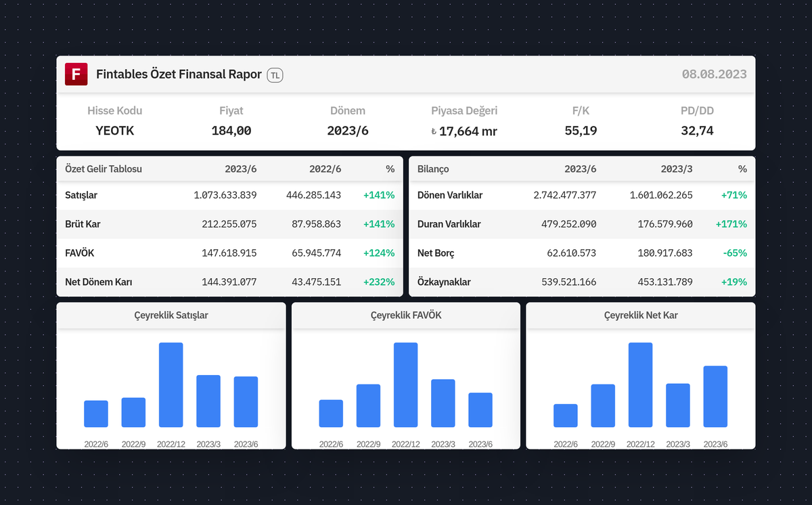Select the Satışlar row in income table
This screenshot has height=505, width=812.
[x=81, y=195]
